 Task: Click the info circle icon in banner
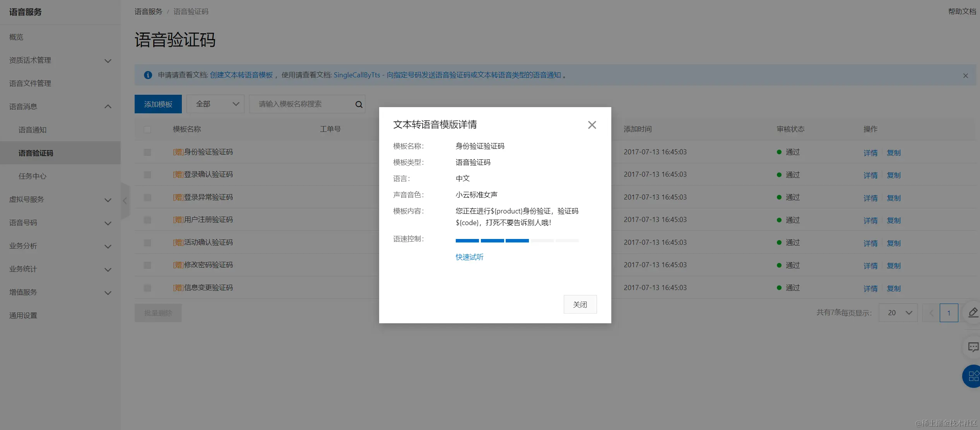coord(148,75)
